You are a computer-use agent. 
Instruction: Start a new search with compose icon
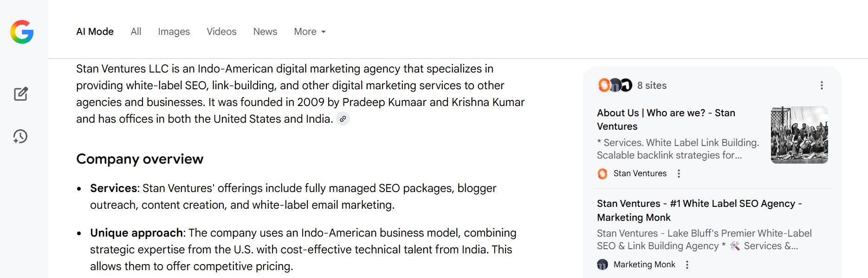click(20, 94)
